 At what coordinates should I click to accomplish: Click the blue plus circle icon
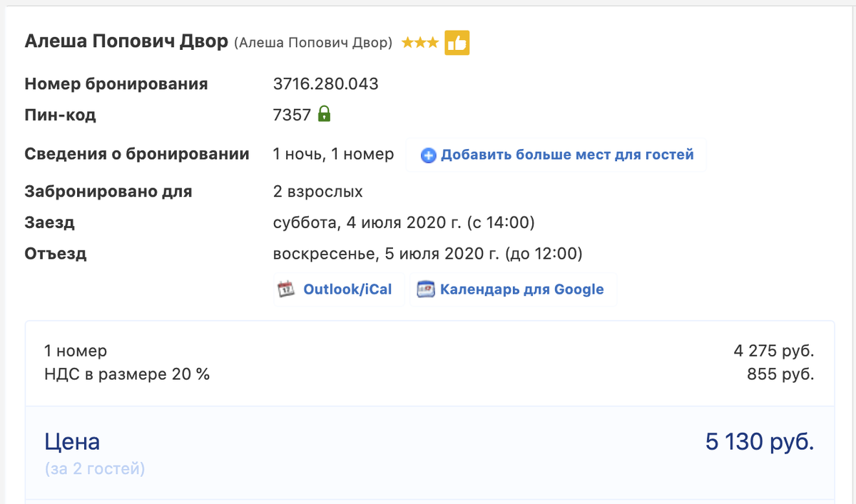click(x=428, y=155)
